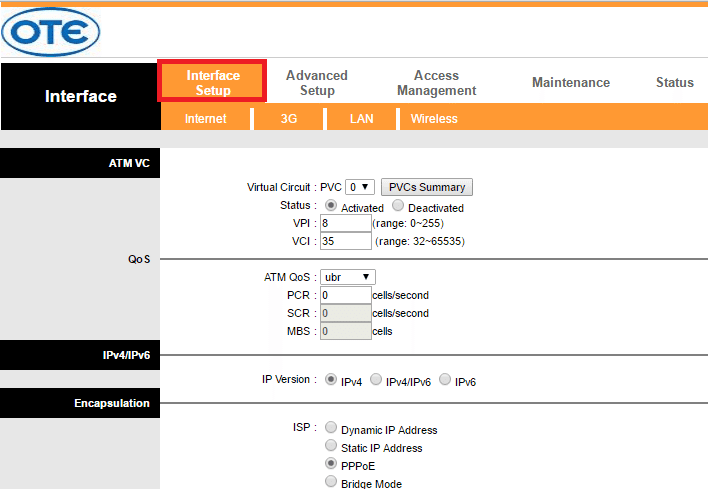Open the Status tab
The width and height of the screenshot is (708, 489).
point(674,83)
